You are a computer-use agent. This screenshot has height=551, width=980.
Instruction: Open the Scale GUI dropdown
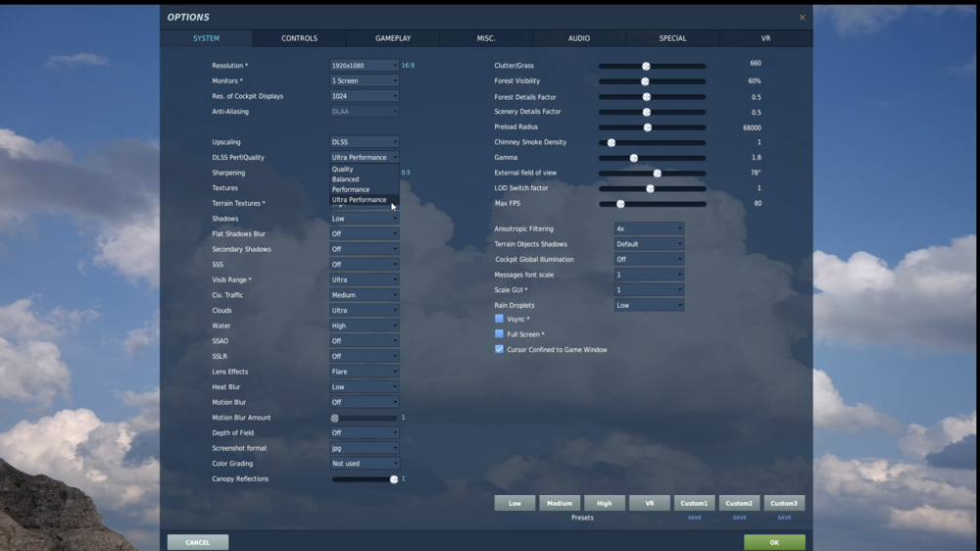pyautogui.click(x=649, y=290)
